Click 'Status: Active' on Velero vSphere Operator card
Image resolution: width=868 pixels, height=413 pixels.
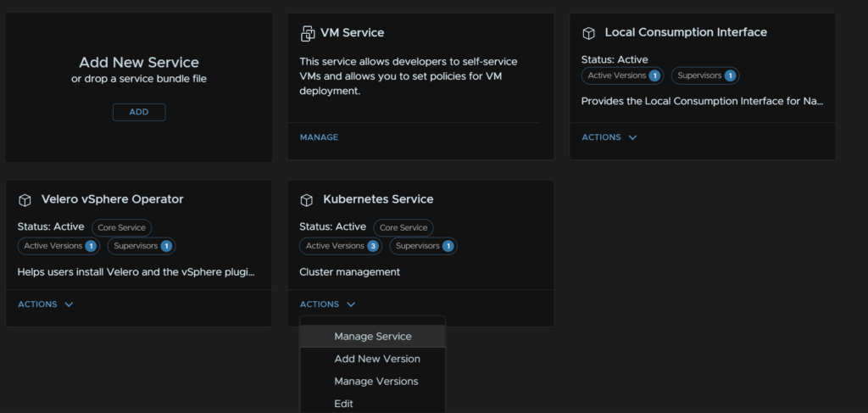pyautogui.click(x=51, y=227)
